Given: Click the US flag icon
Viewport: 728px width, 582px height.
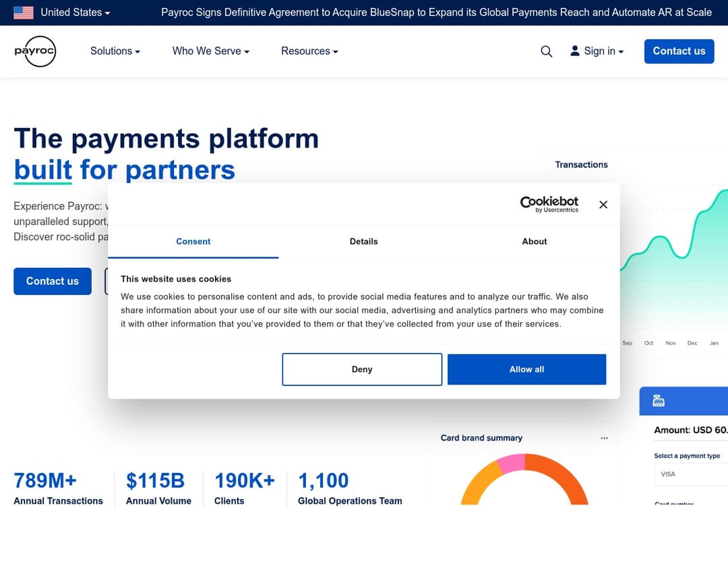Looking at the screenshot, I should click(23, 13).
